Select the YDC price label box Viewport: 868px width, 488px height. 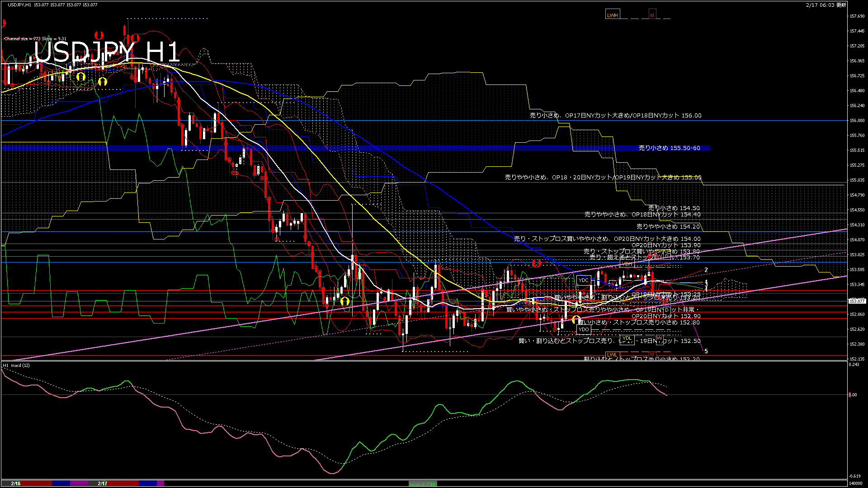tap(584, 280)
